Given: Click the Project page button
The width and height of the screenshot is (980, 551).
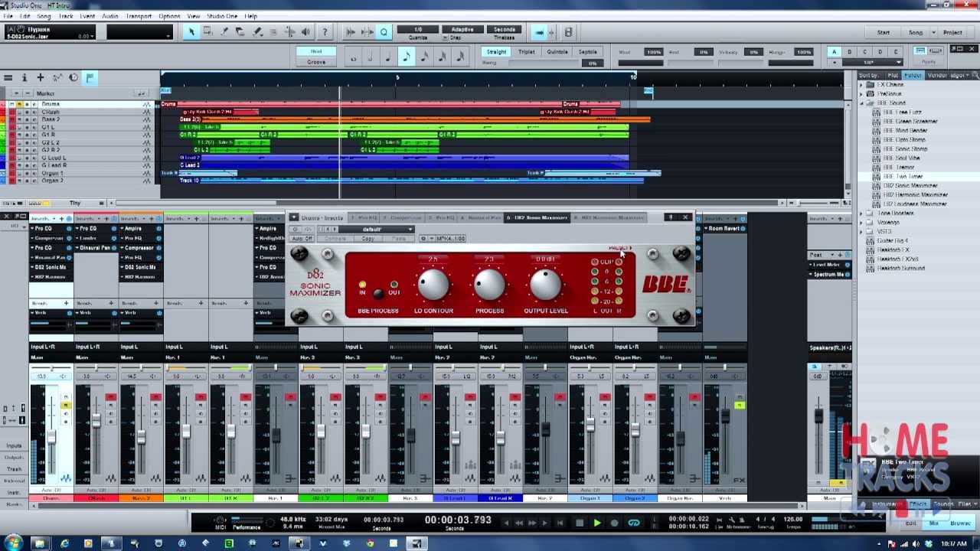Looking at the screenshot, I should (x=952, y=32).
